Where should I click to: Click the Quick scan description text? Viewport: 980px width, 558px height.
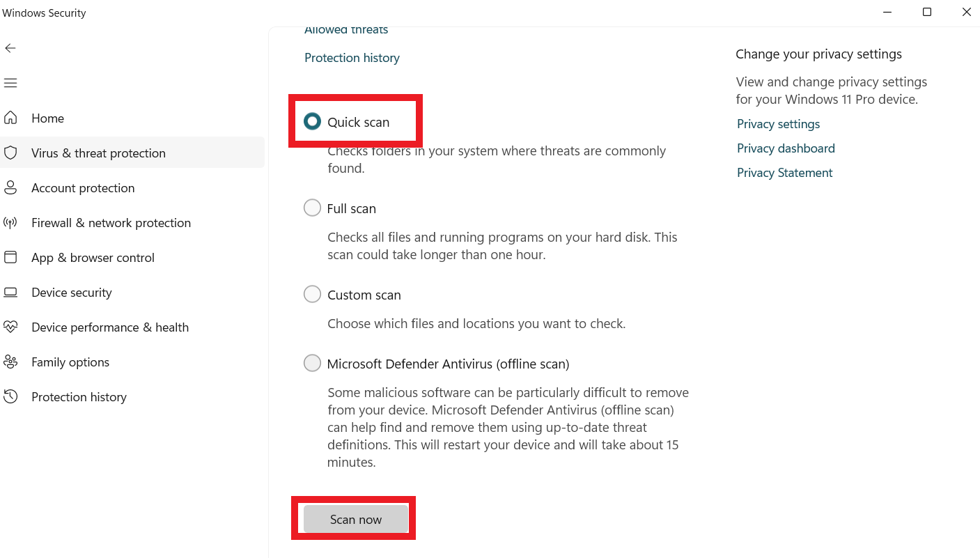tap(497, 160)
